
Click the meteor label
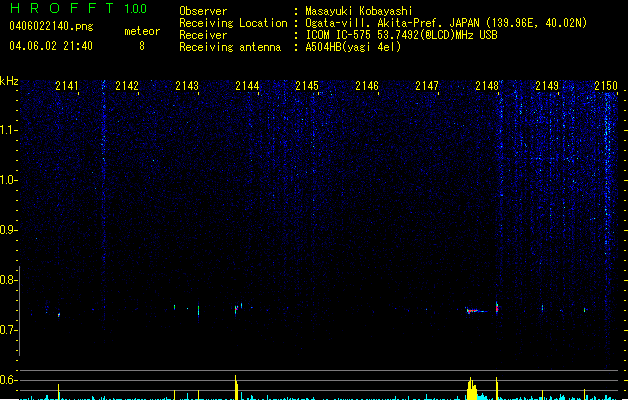[x=142, y=31]
